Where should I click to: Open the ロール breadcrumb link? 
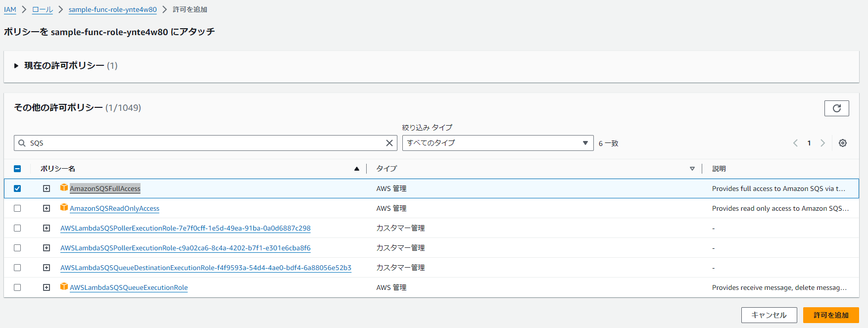pyautogui.click(x=43, y=9)
